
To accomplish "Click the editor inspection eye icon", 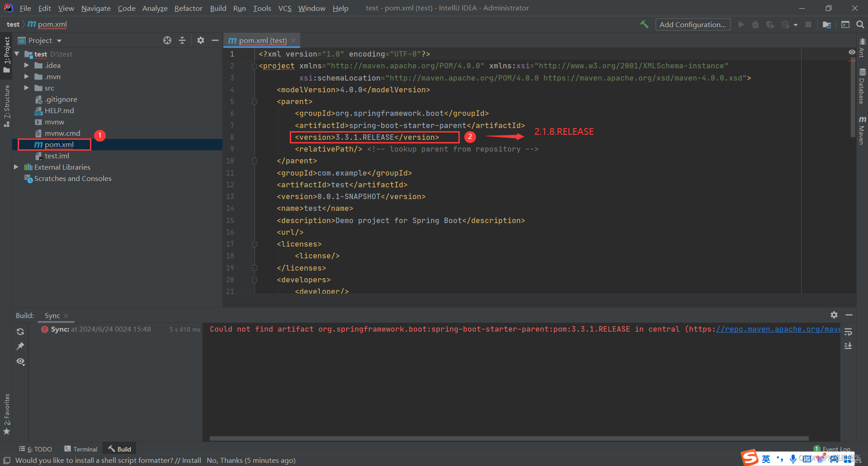I will [x=852, y=52].
